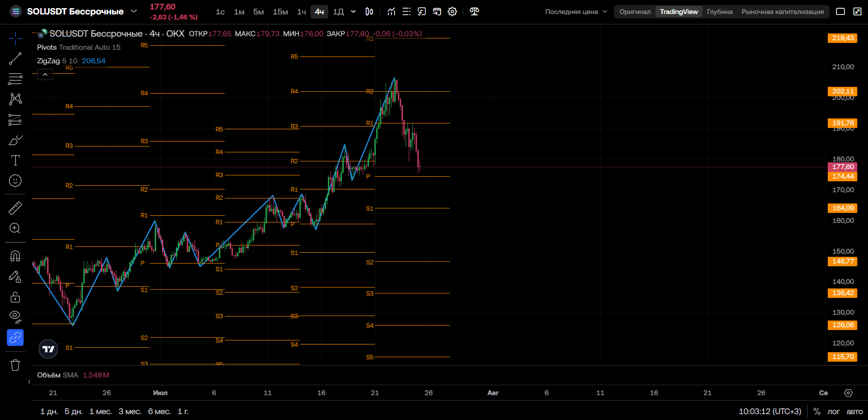868x420 pixels.
Task: Click the 177,60 current price label
Action: (842, 167)
